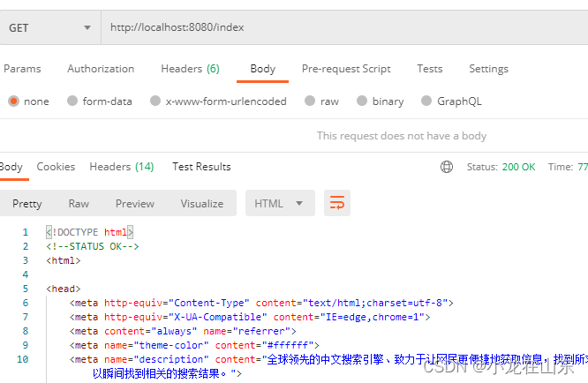This screenshot has width=588, height=383.
Task: Switch to Authorization tab
Action: point(101,69)
